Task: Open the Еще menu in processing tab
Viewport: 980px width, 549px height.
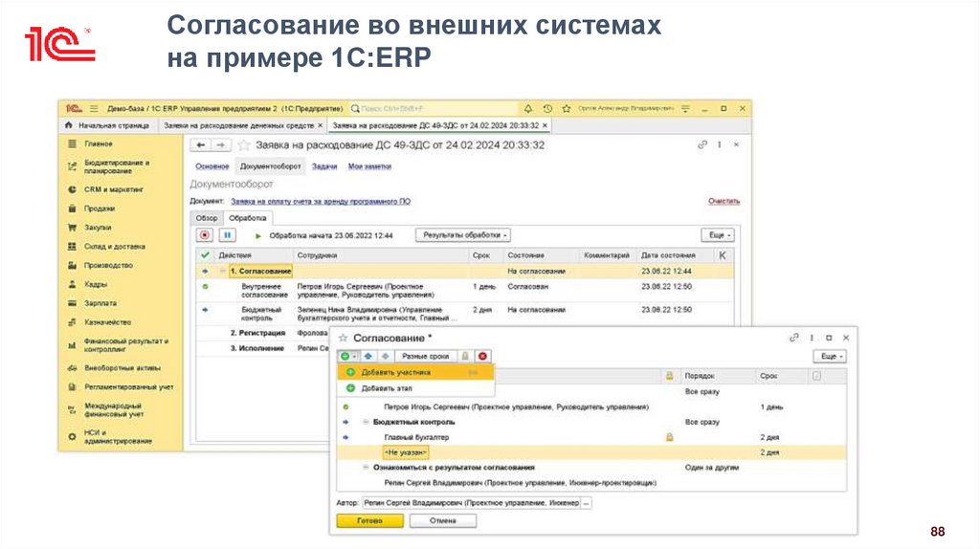Action: [x=718, y=235]
